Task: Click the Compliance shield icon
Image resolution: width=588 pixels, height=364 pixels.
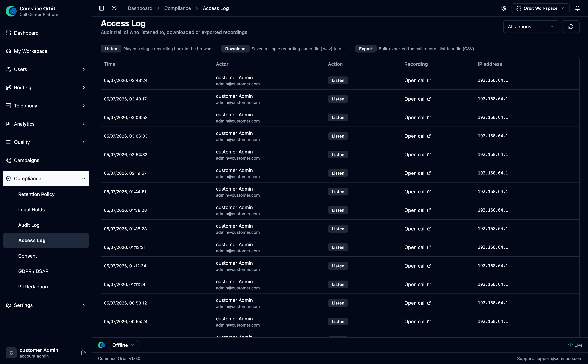Action: point(8,178)
